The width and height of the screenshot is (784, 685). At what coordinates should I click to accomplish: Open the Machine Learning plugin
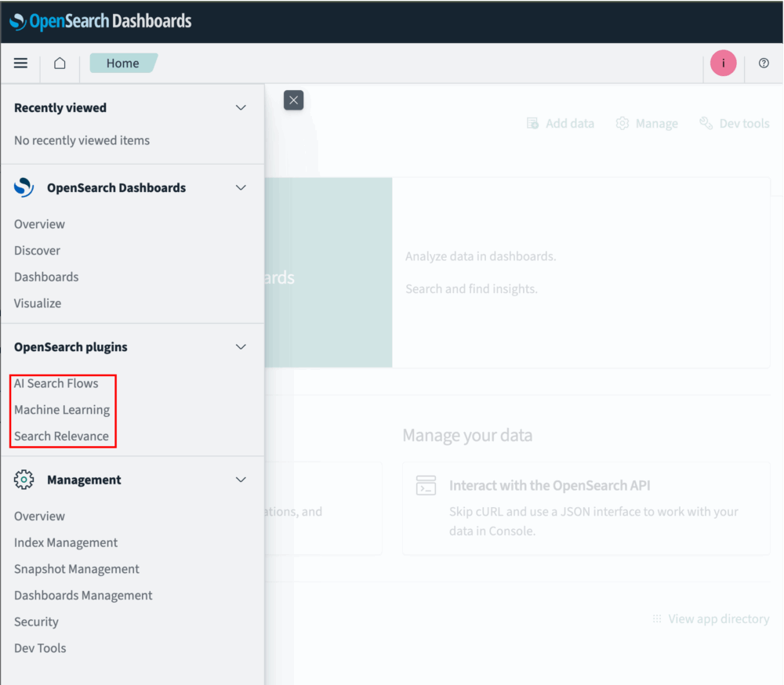[62, 409]
